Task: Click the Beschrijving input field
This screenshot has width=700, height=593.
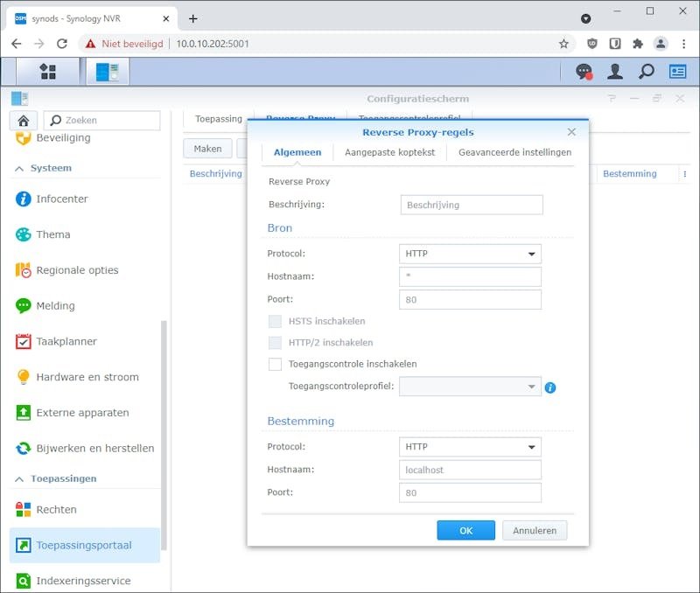Action: [x=472, y=206]
